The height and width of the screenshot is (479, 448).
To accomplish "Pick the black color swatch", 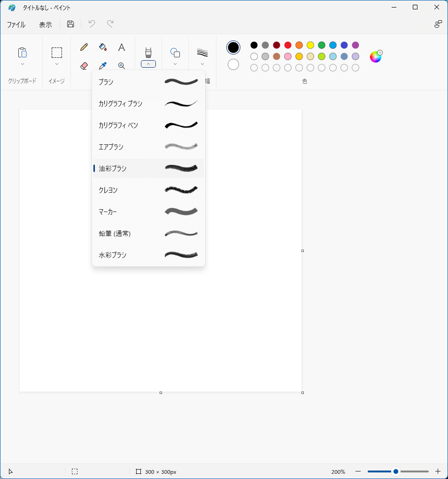I will (x=254, y=45).
